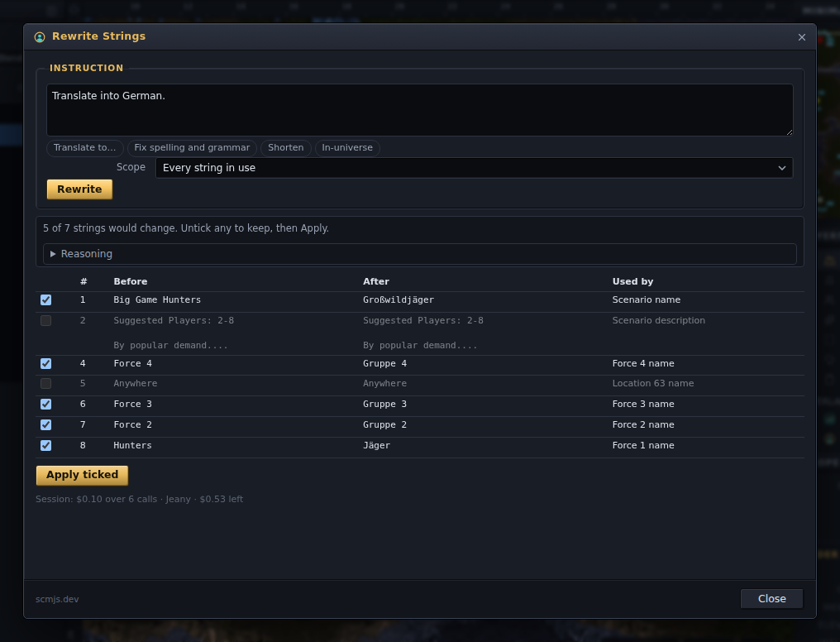The width and height of the screenshot is (840, 642).
Task: Click 'Gruppe 2' after text
Action: (384, 424)
